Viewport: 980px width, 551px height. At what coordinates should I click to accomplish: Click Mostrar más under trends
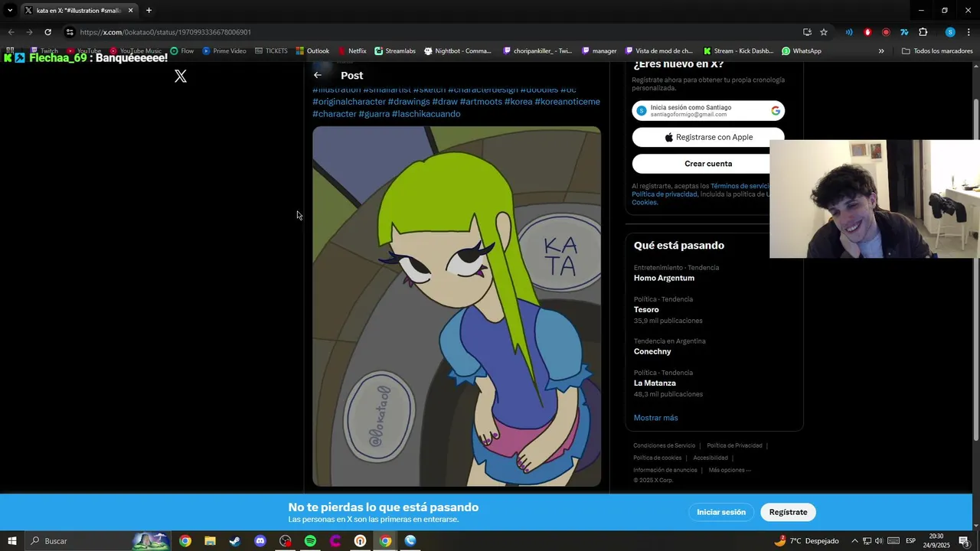[655, 418]
